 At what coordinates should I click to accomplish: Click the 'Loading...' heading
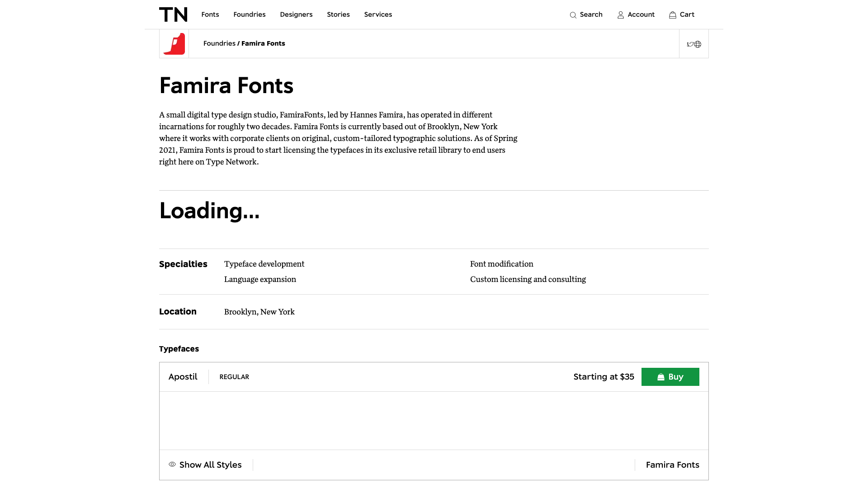209,211
